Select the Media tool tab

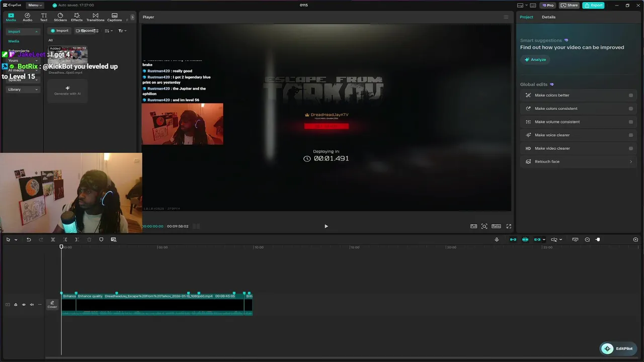point(11,17)
